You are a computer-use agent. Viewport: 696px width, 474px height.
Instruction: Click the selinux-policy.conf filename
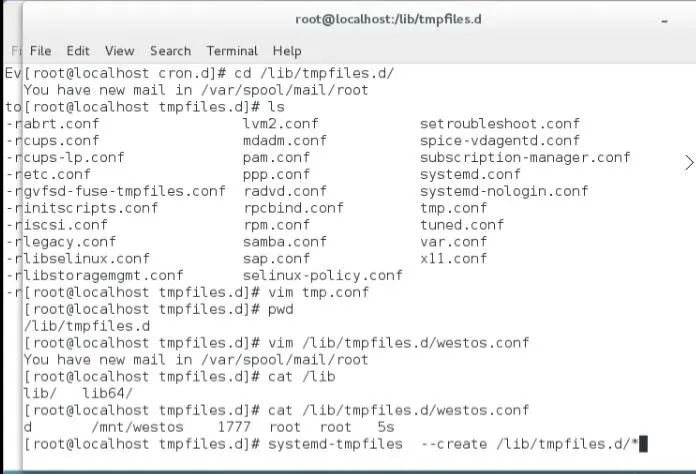pos(323,275)
